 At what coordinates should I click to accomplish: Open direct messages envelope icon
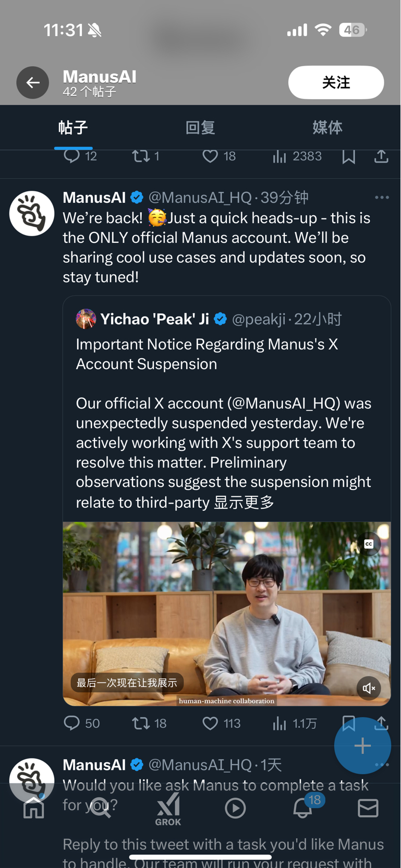tap(368, 809)
